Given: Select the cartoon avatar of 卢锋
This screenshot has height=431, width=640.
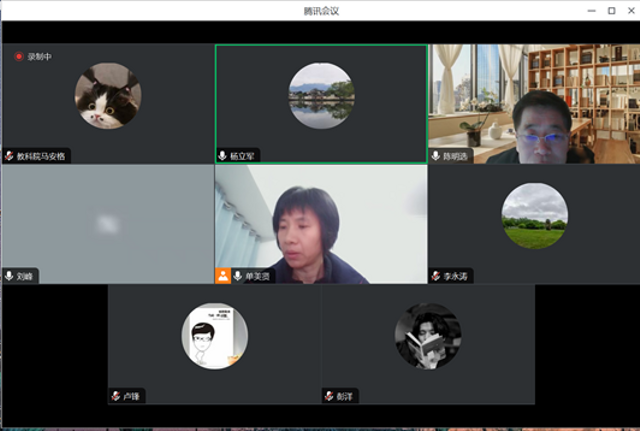Looking at the screenshot, I should point(214,336).
